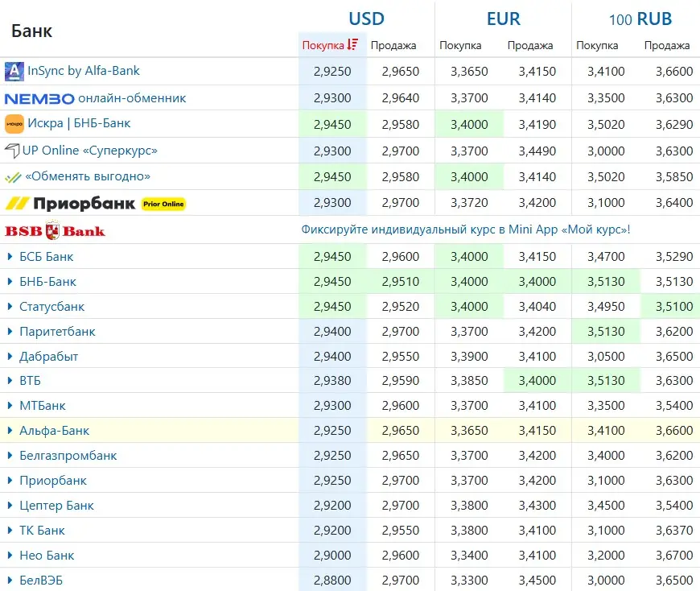This screenshot has height=591, width=700.
Task: Open the «Обменять выгодно» link
Action: [x=88, y=176]
